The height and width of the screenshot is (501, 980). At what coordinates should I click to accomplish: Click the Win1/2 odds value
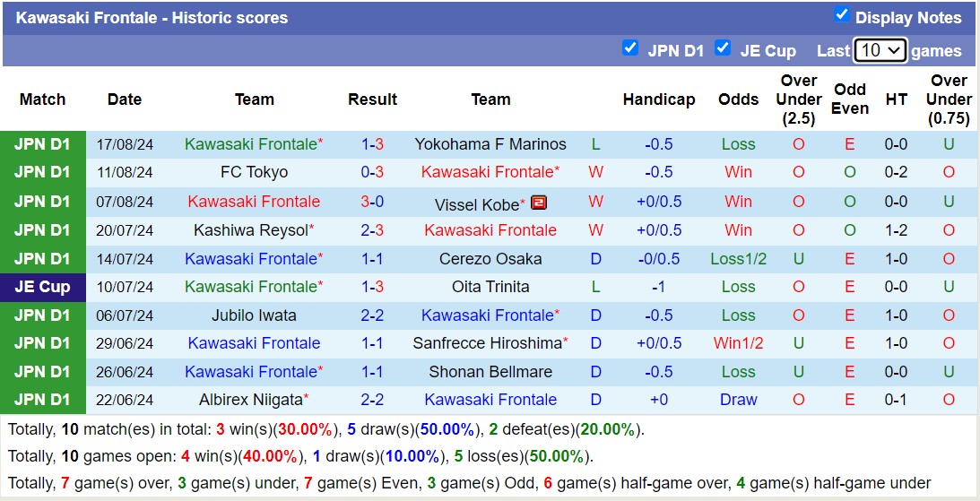coord(739,343)
